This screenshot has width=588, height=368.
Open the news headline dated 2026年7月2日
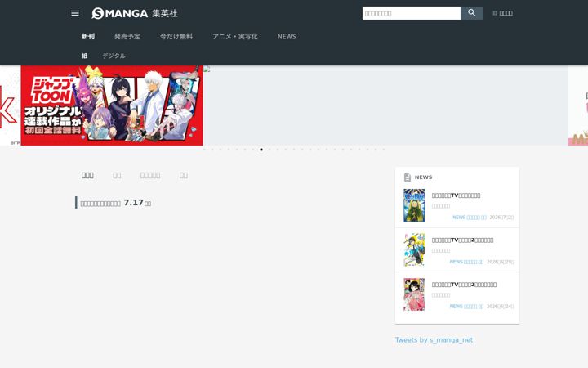click(x=456, y=195)
